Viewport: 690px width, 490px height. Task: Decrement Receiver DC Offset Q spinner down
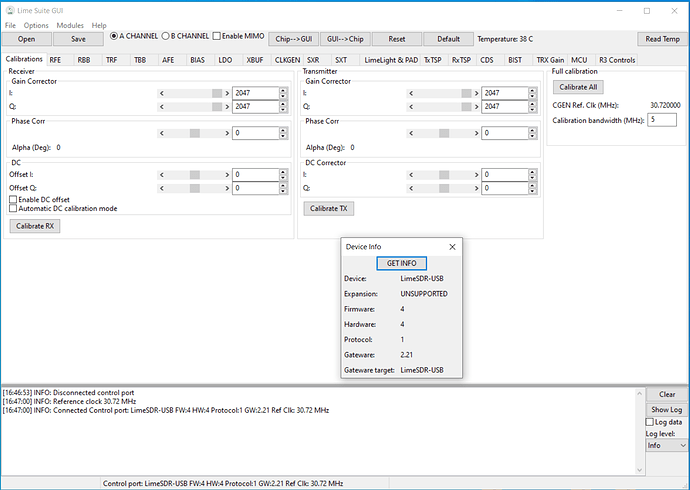coord(283,191)
